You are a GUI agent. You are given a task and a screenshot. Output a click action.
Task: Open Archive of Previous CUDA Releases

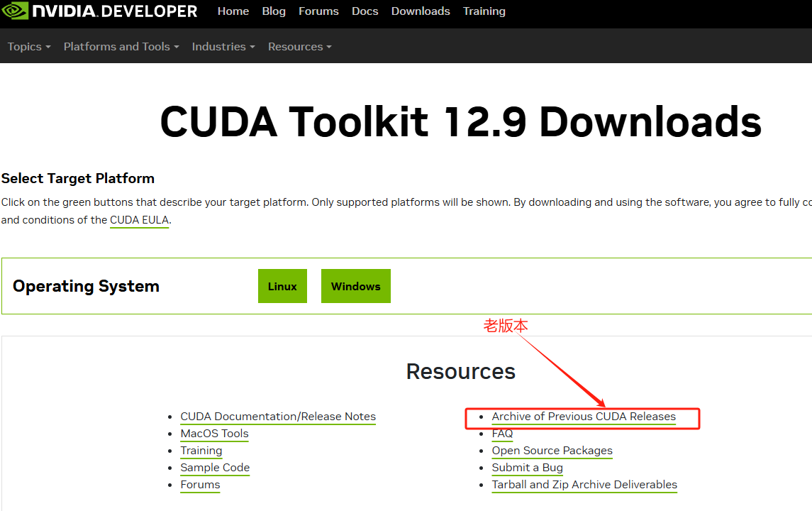click(x=584, y=417)
